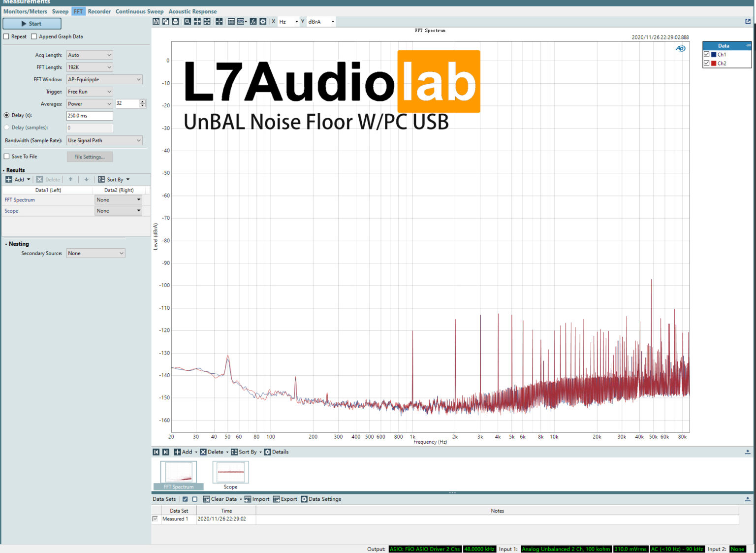This screenshot has height=553, width=756.
Task: Go to the next result arrow icon
Action: tap(166, 452)
